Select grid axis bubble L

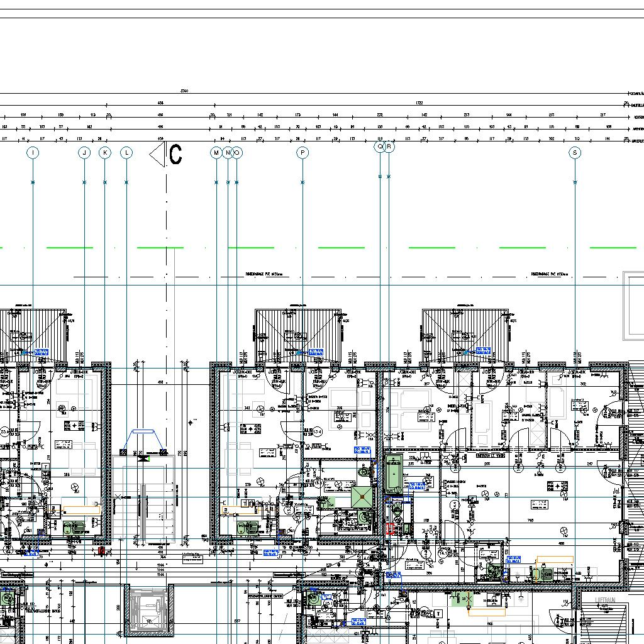tap(126, 152)
